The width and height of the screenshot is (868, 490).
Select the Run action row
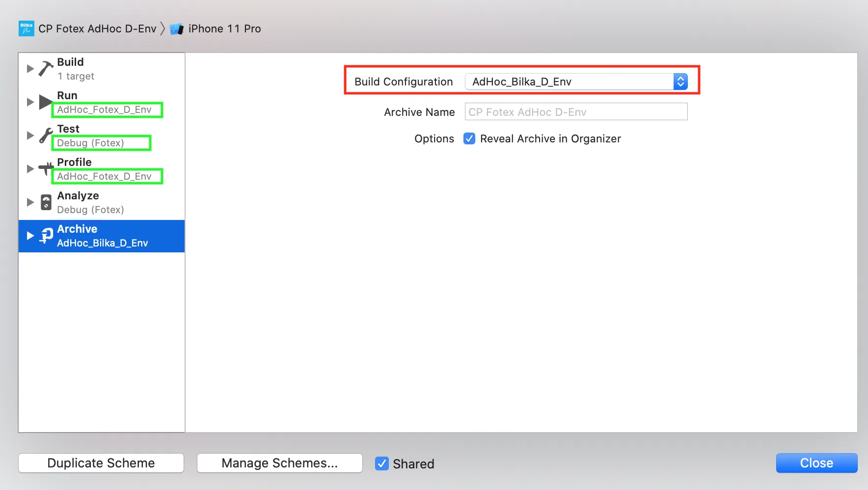click(x=102, y=102)
